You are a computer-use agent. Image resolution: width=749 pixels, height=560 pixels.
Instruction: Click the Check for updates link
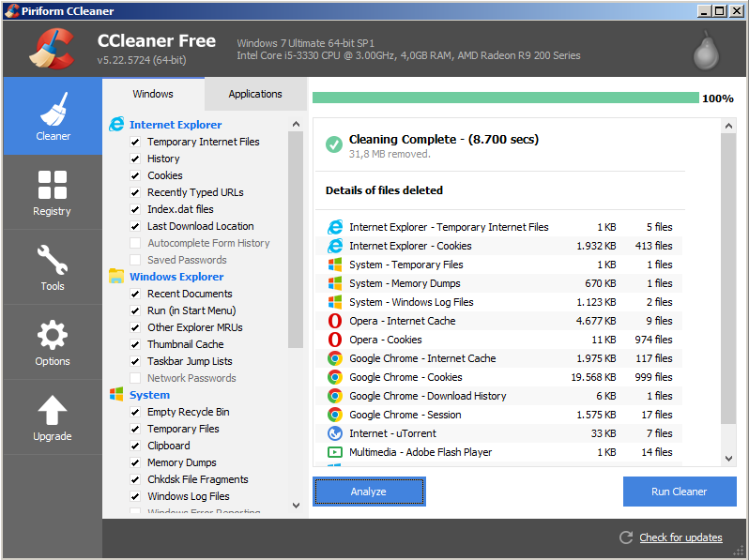click(x=680, y=537)
